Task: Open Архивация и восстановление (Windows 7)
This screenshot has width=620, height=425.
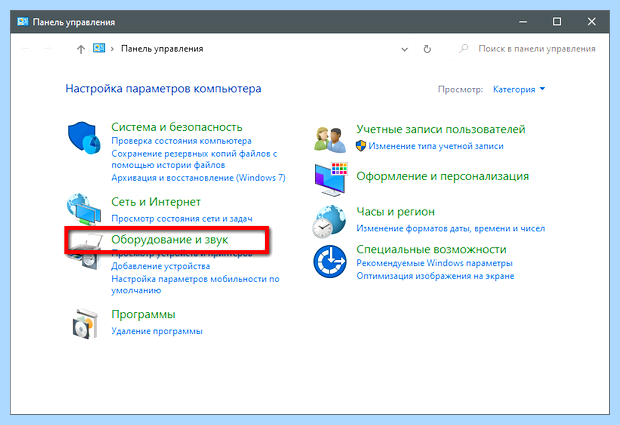Action: coord(198,178)
